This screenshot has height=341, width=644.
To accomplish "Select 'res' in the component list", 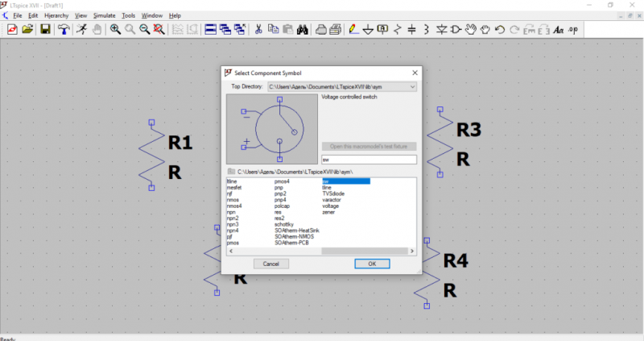I will pos(278,212).
